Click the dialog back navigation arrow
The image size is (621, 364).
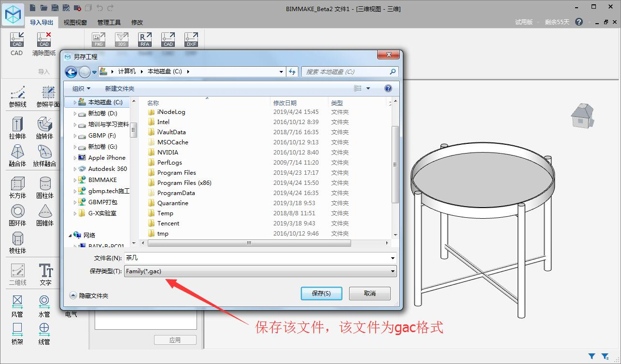click(71, 72)
